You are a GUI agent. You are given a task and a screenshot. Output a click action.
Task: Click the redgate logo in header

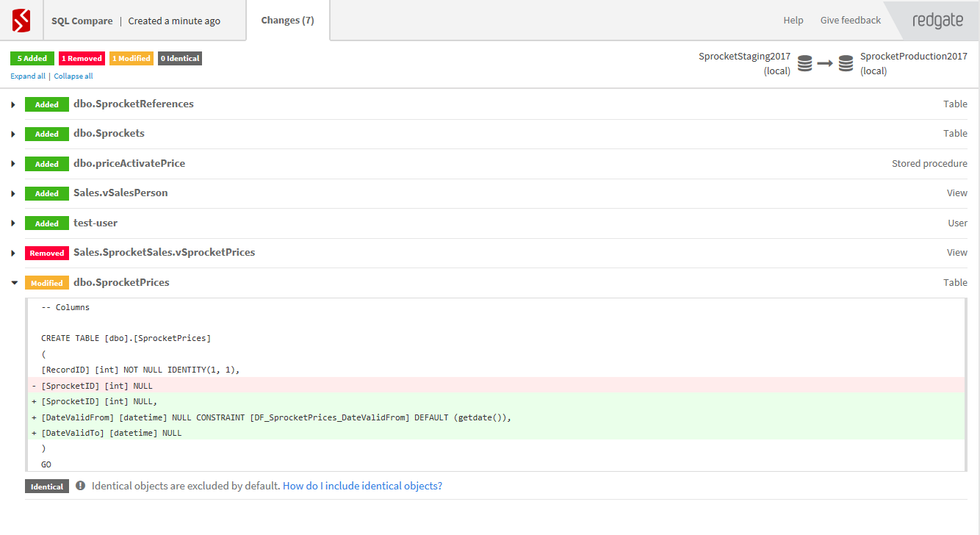click(937, 21)
